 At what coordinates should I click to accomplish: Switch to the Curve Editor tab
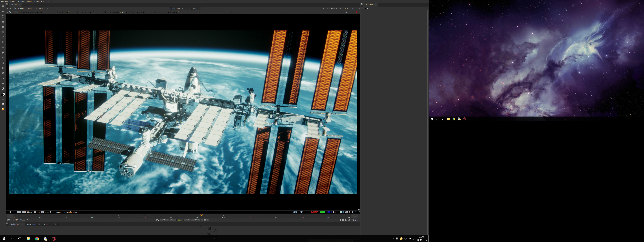point(32,224)
